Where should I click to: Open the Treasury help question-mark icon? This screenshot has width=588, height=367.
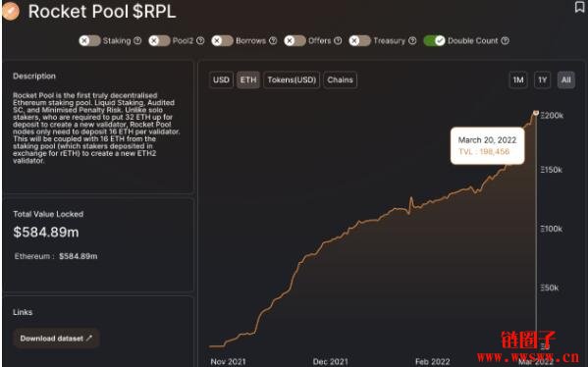point(412,40)
